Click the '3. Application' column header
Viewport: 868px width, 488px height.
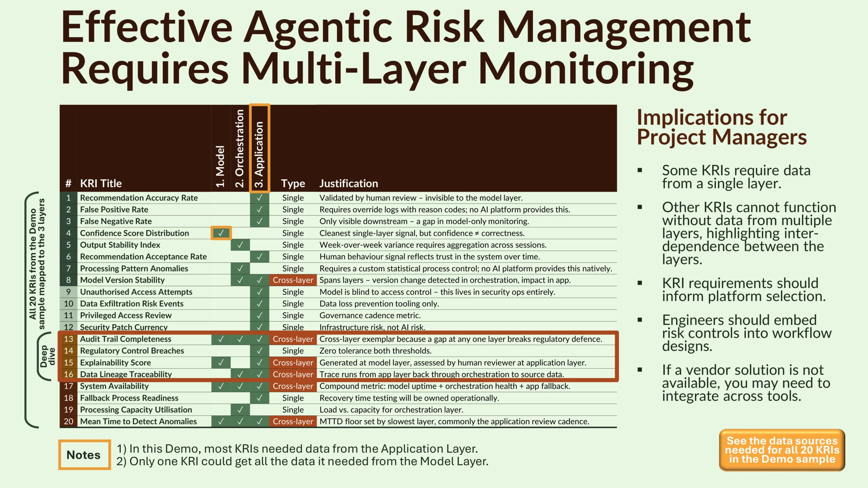click(x=259, y=154)
